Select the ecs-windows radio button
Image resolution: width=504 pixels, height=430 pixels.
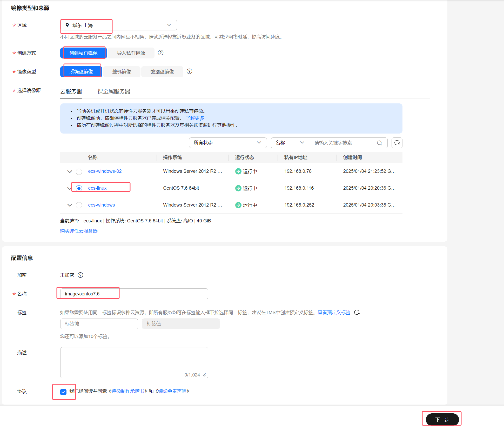(x=79, y=205)
